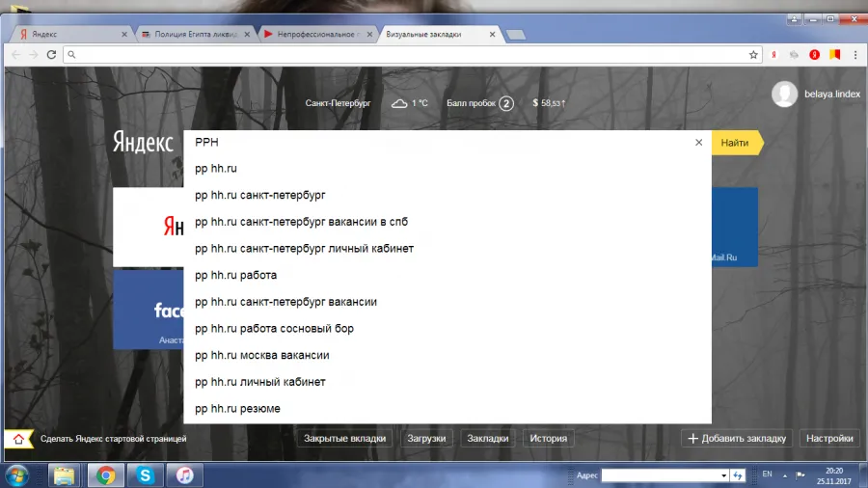Open the Windows Start button
Screen dimensions: 868x488
(x=16, y=475)
